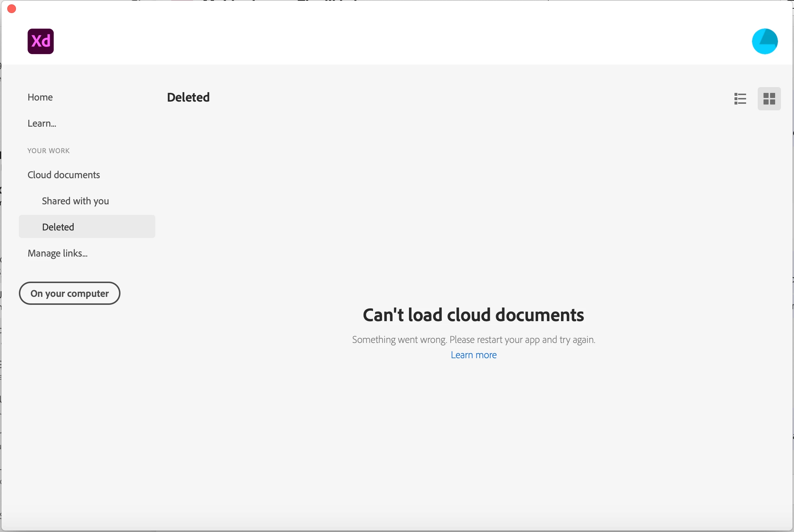Click the YOUR WORK section label
Viewport: 794px width, 532px height.
49,151
